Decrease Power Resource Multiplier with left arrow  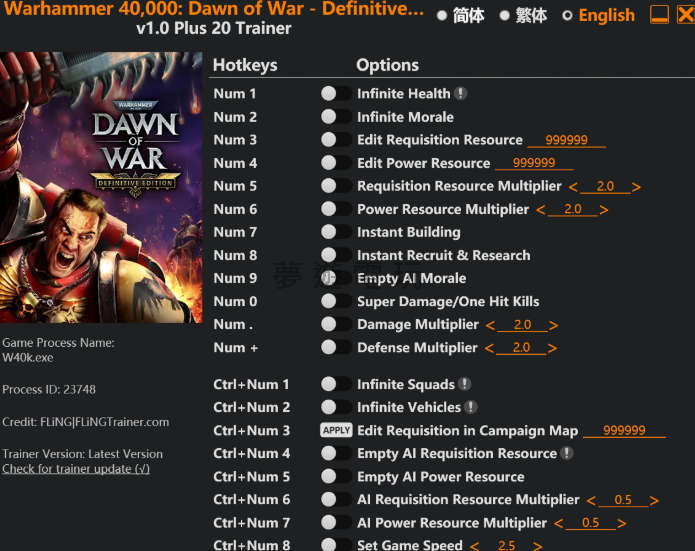point(541,210)
